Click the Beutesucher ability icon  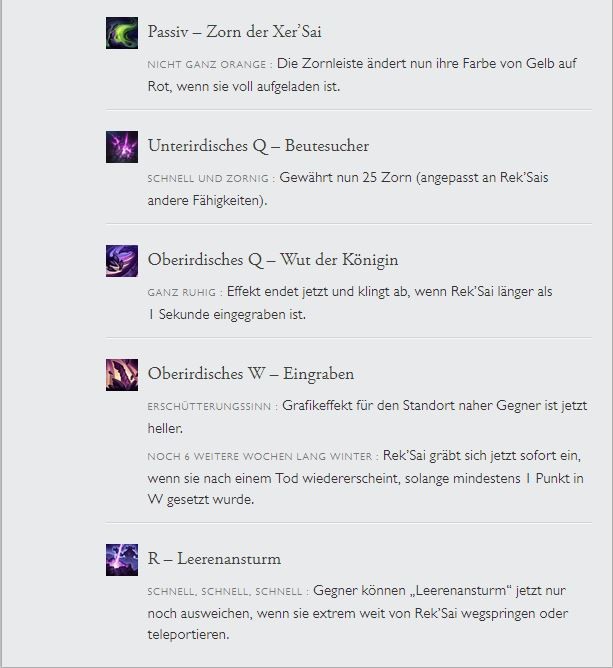click(122, 147)
